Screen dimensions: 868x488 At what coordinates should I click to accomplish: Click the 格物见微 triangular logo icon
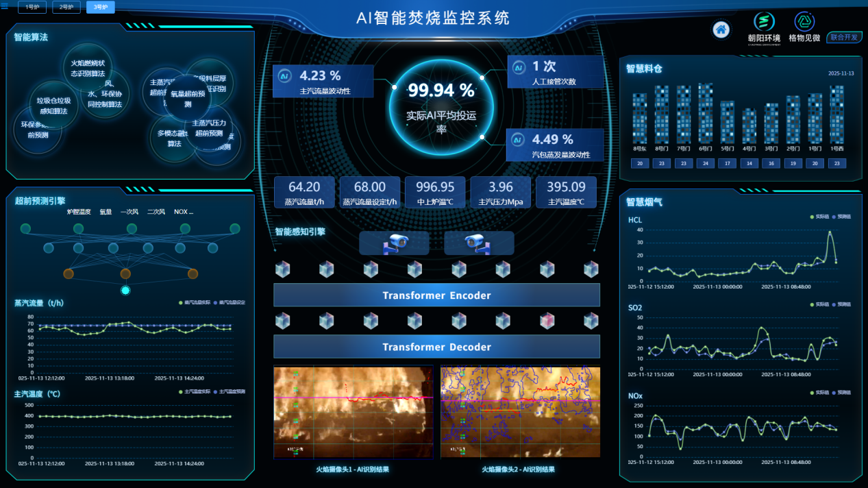[804, 22]
